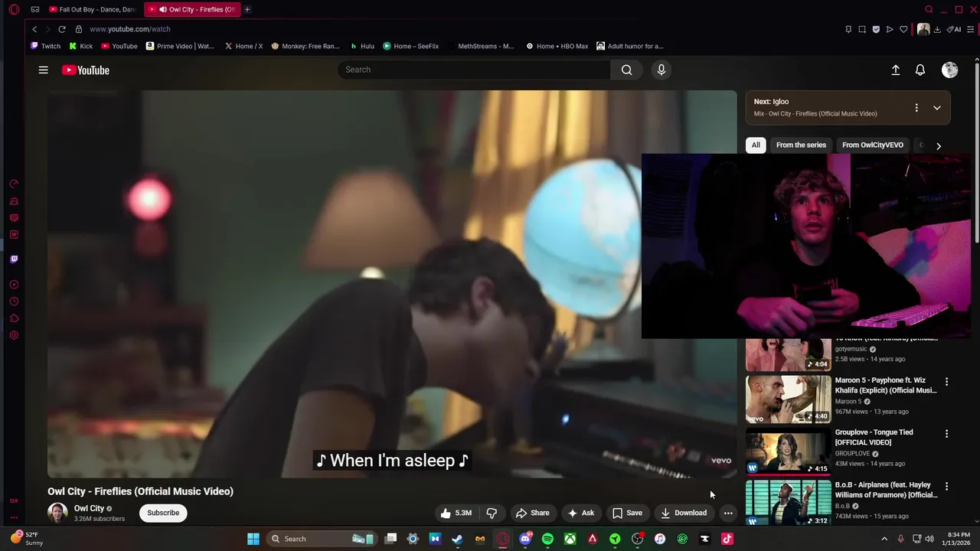Select From OwlCityVEVO chip
The height and width of the screenshot is (551, 980).
[872, 145]
